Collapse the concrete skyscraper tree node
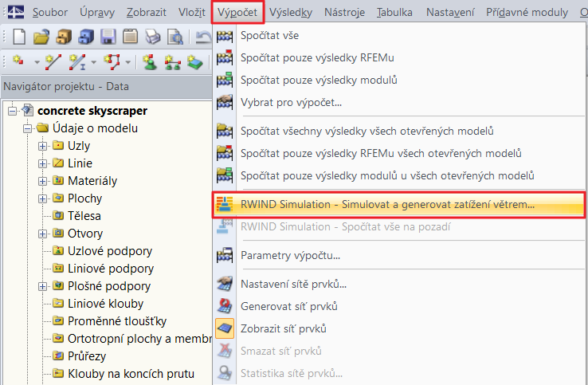Viewport: 588px width, 385px height. coord(13,111)
